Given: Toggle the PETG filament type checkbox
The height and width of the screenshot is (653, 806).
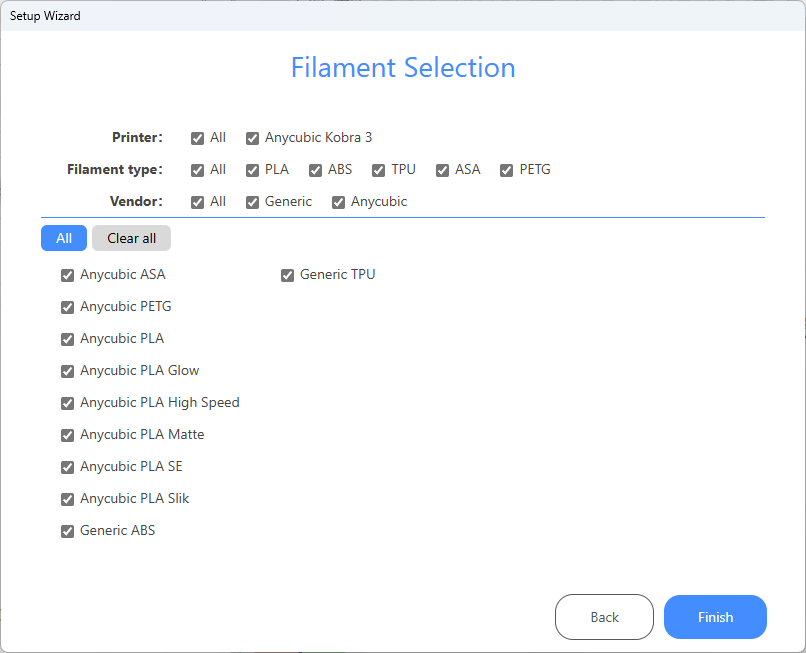Looking at the screenshot, I should (x=507, y=170).
